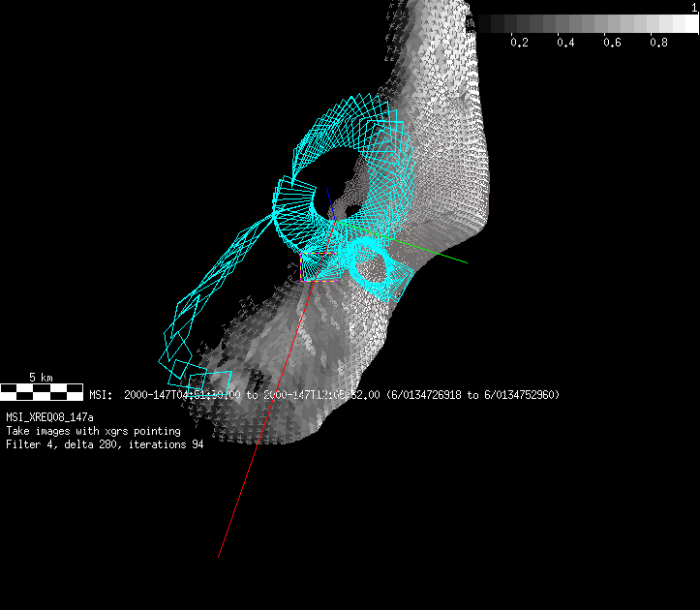Click the '0.4' color bar tick label

565,43
